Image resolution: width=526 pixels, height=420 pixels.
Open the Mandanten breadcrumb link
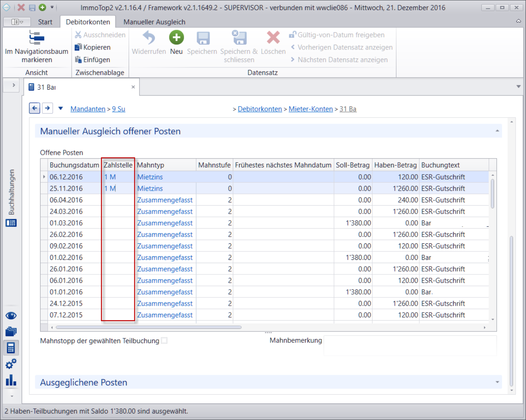88,109
